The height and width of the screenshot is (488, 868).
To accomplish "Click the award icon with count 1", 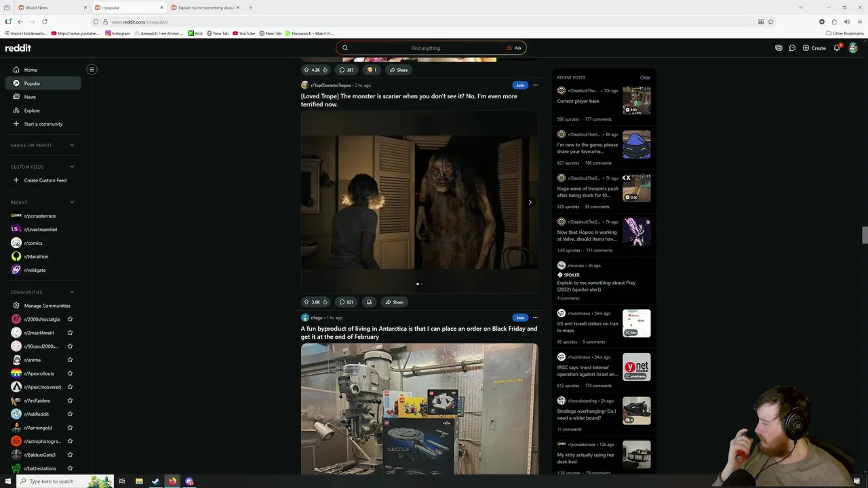I will [x=372, y=70].
